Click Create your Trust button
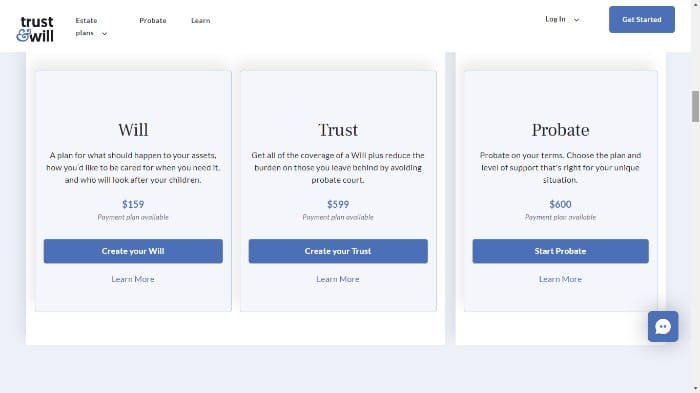 tap(338, 251)
